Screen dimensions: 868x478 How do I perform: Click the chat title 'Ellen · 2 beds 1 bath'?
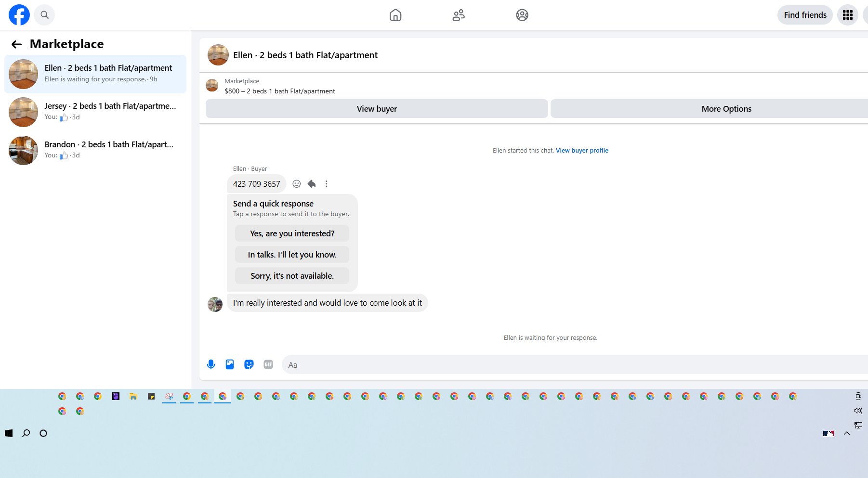click(305, 55)
